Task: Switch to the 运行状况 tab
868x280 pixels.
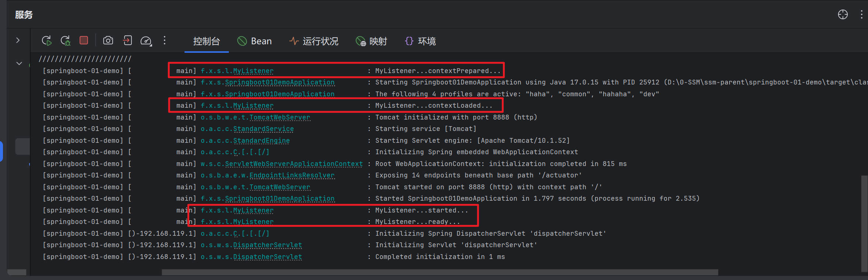Action: 314,41
